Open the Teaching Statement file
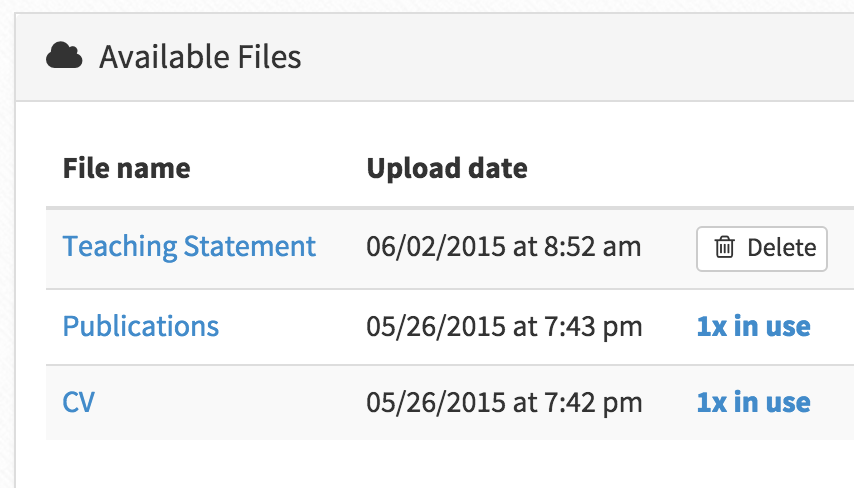854x488 pixels. pos(189,246)
